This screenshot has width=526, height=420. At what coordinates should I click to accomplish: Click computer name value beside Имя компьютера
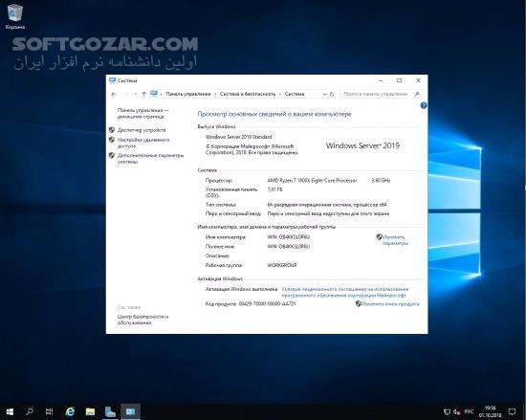(x=289, y=237)
